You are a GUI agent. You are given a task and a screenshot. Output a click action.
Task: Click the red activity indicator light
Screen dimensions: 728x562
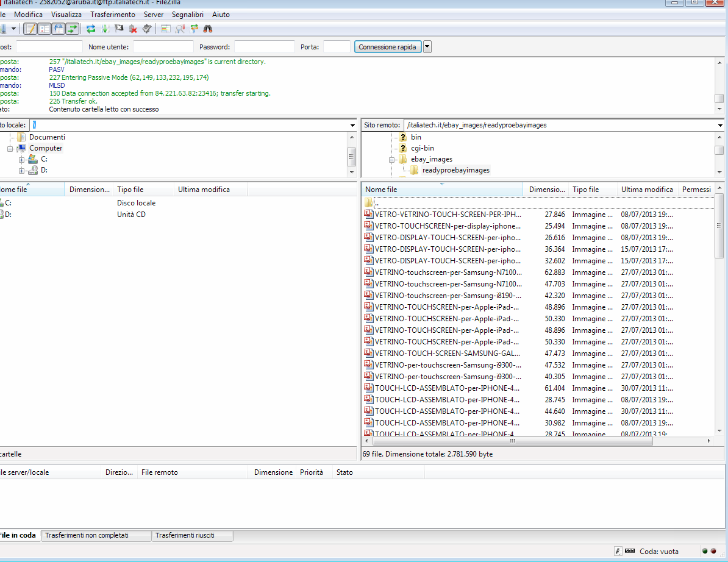(713, 551)
